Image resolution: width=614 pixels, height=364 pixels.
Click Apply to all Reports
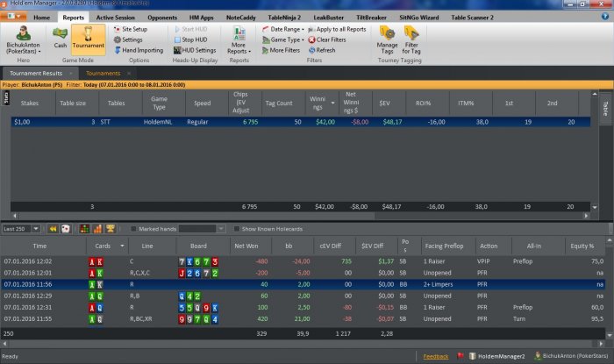coord(337,29)
